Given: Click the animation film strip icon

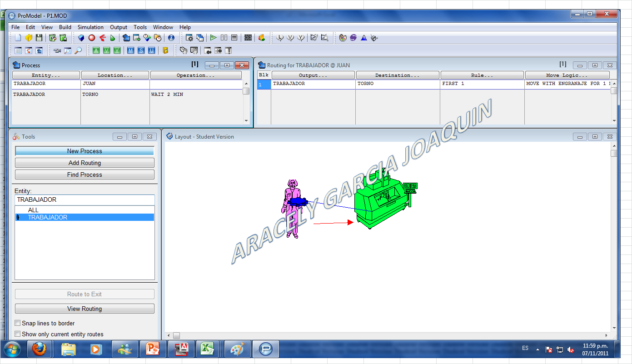Looking at the screenshot, I should (248, 37).
